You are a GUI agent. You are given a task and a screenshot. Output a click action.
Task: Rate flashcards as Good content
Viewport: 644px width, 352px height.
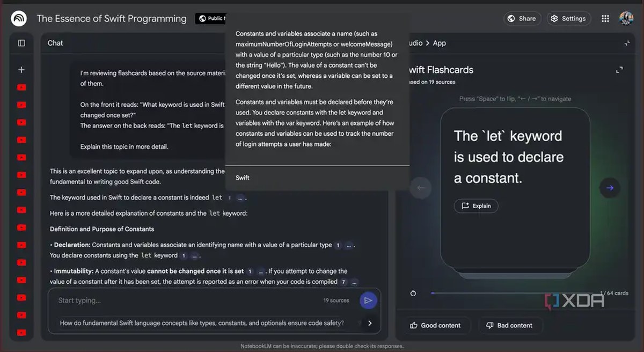tap(435, 325)
